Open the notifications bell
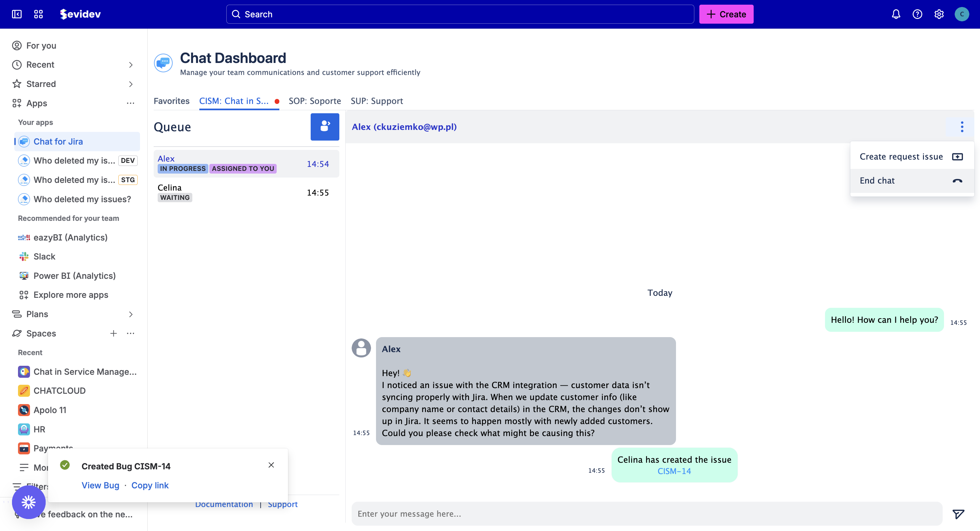 coord(896,14)
